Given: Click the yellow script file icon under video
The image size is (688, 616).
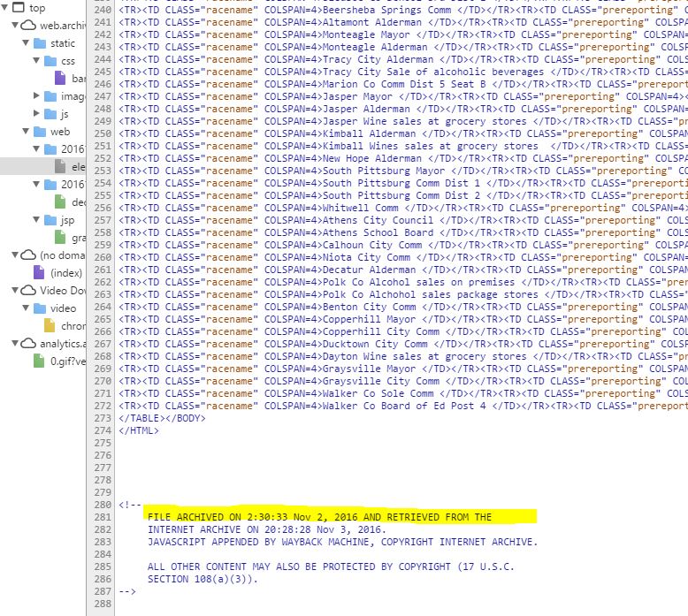Looking at the screenshot, I should tap(50, 325).
